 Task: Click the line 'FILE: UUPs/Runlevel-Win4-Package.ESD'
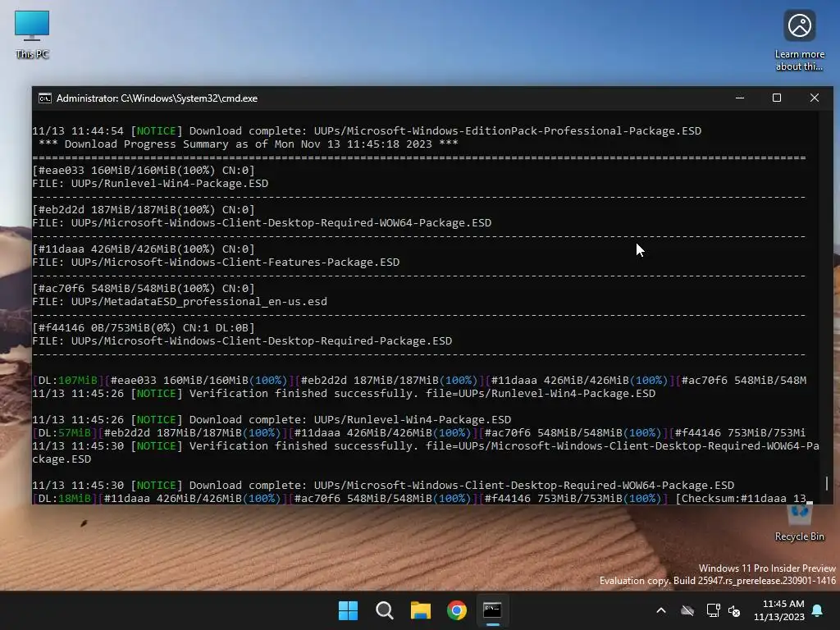150,183
